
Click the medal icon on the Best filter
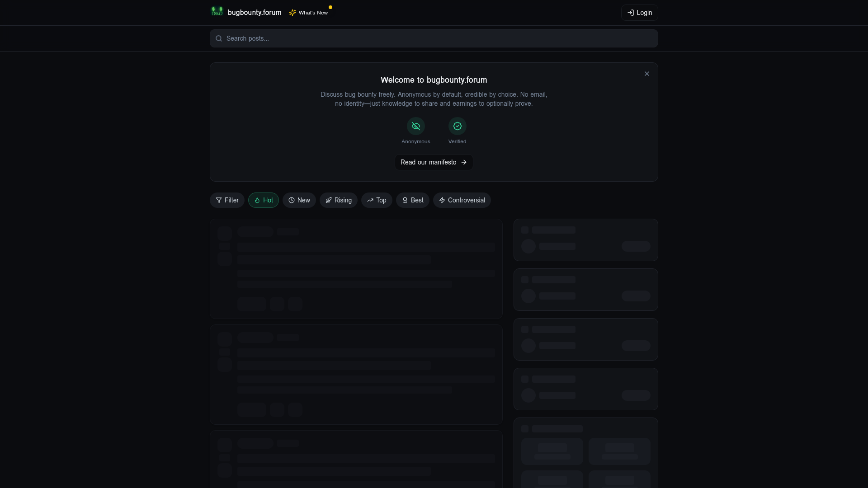[x=406, y=200]
